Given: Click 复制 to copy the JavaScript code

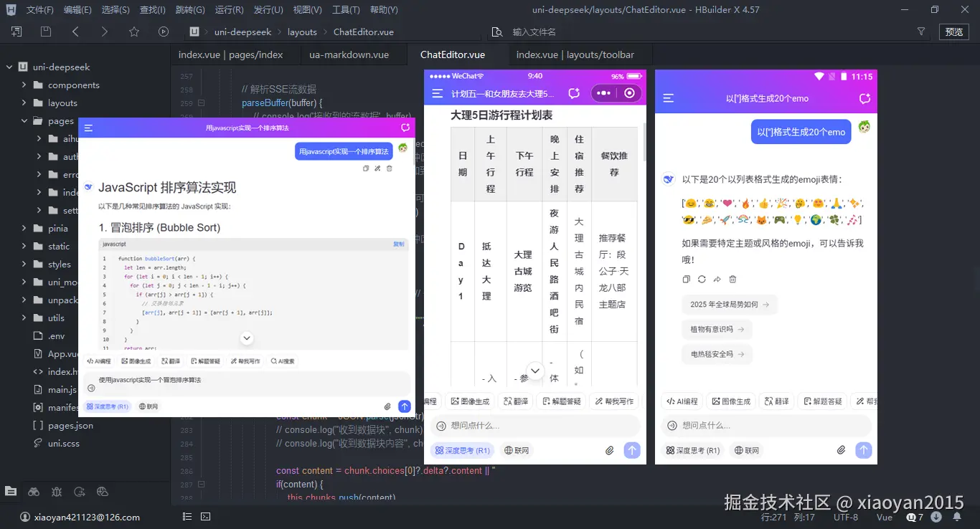Looking at the screenshot, I should tap(400, 244).
